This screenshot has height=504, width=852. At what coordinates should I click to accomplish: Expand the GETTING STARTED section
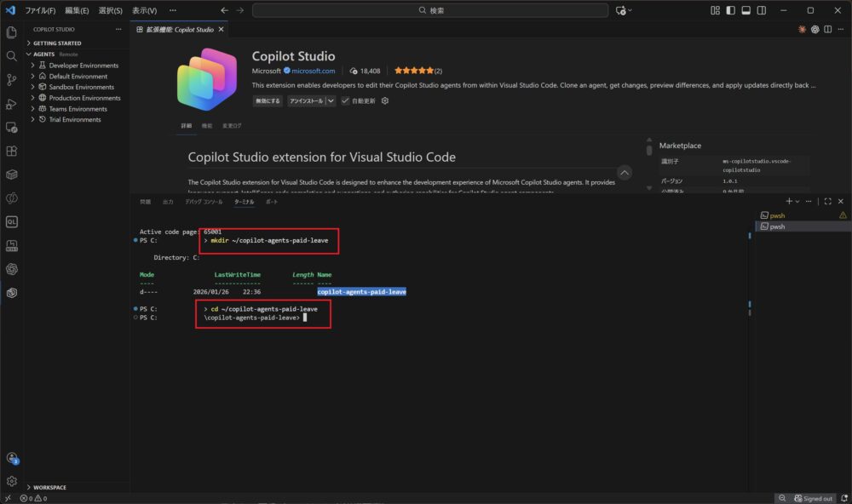(x=28, y=43)
